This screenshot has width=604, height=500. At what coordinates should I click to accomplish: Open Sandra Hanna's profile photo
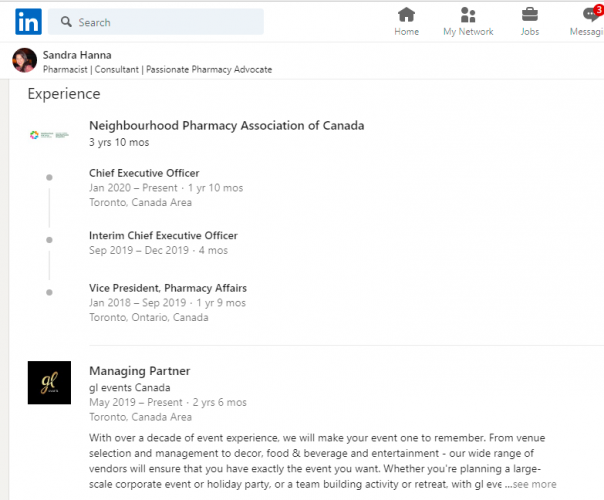point(25,60)
